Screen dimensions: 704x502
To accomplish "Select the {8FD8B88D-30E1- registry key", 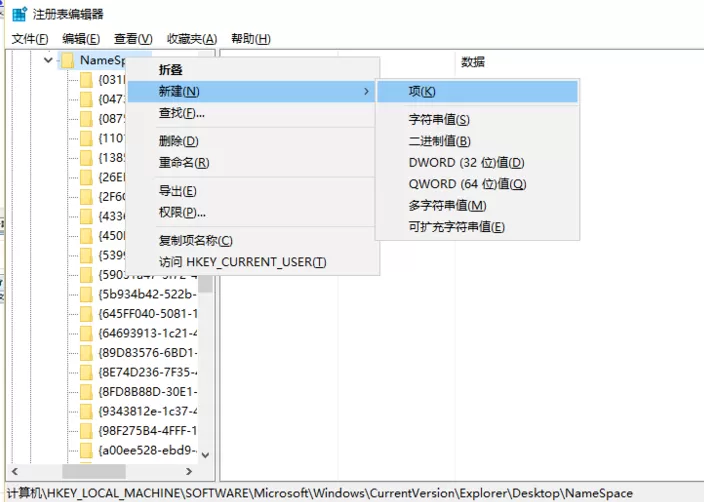I will (148, 392).
